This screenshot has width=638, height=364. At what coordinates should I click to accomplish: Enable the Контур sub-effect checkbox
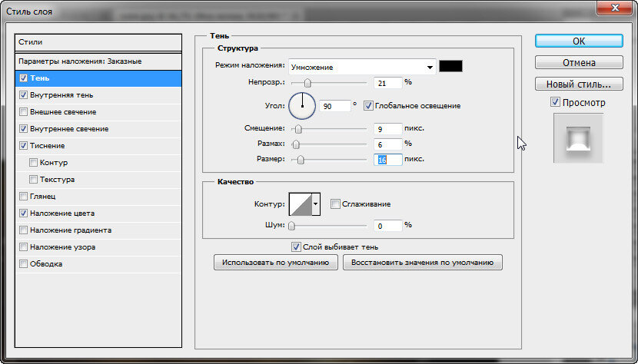pos(33,163)
